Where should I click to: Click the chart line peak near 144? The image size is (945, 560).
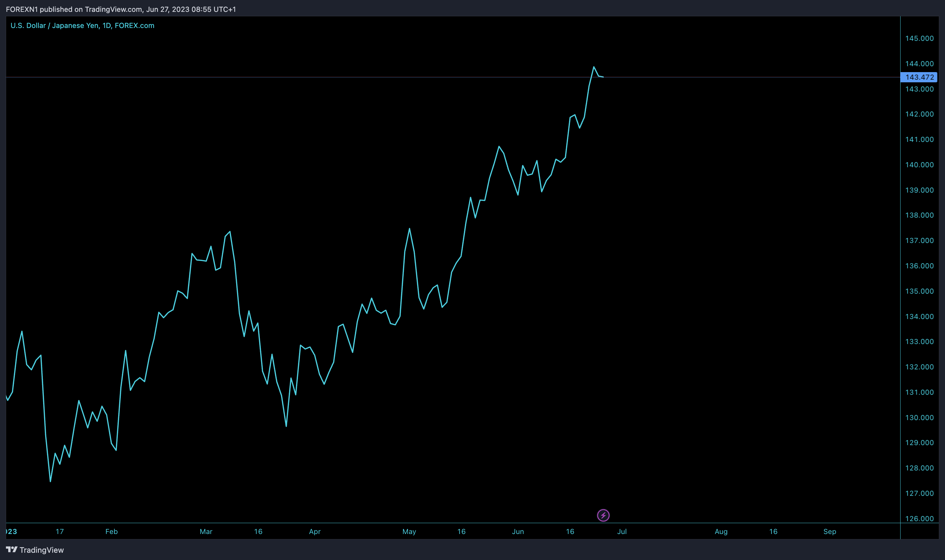594,67
